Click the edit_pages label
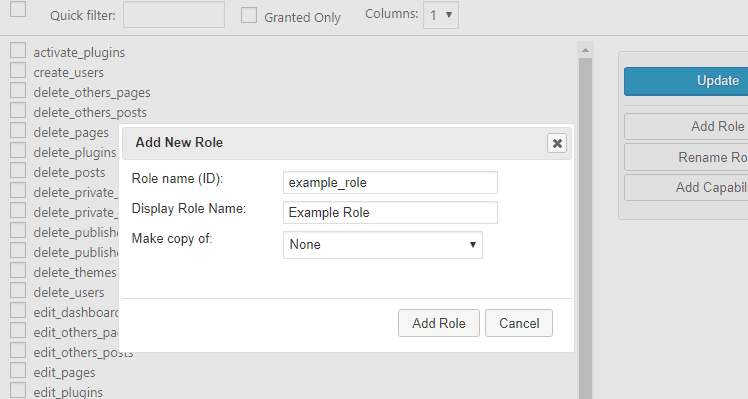The image size is (748, 399). click(64, 373)
